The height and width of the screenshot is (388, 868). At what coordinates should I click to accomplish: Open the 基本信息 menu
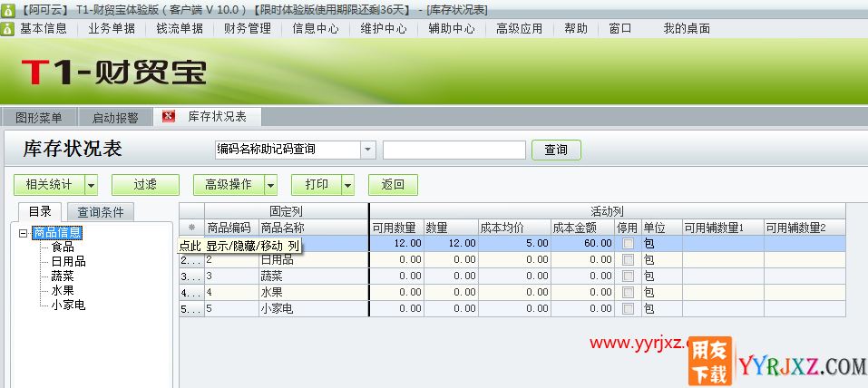coord(44,29)
